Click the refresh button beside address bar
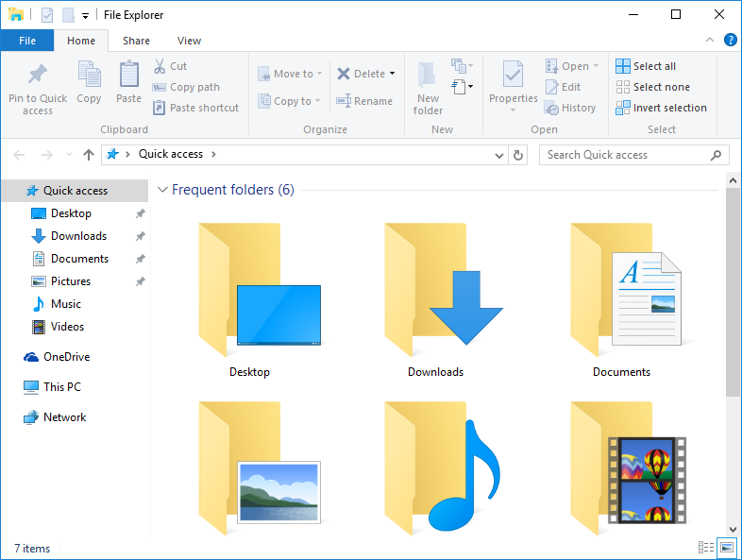The image size is (742, 560). (517, 155)
